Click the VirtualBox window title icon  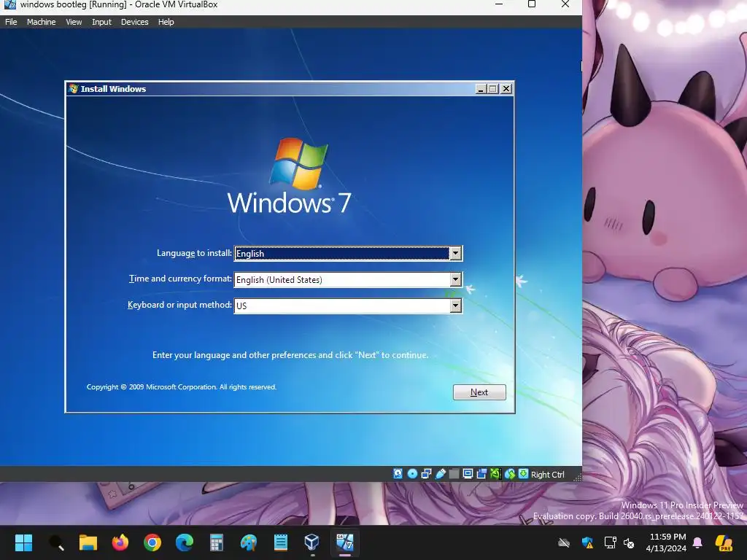coord(9,4)
